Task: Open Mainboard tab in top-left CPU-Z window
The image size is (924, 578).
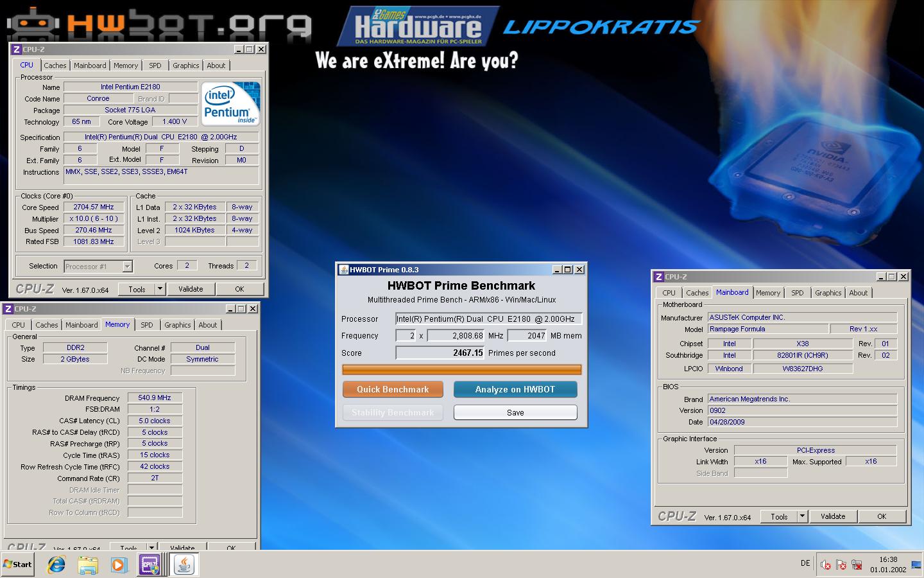Action: point(90,66)
